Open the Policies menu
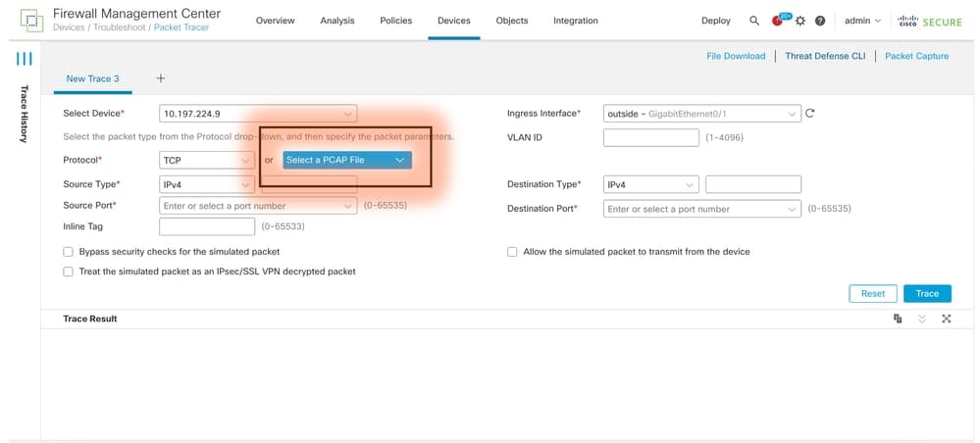The width and height of the screenshot is (980, 443). pos(395,21)
